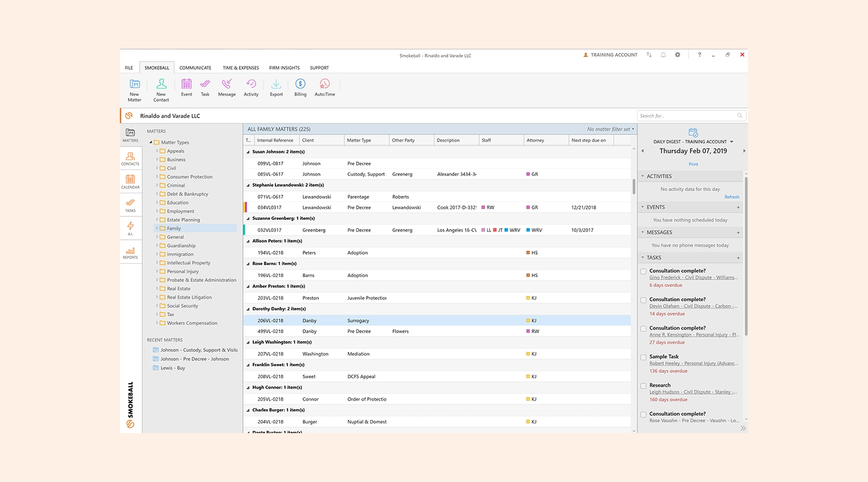Click the search magnifier icon
Viewport: 868px width, 482px height.
[x=740, y=116]
